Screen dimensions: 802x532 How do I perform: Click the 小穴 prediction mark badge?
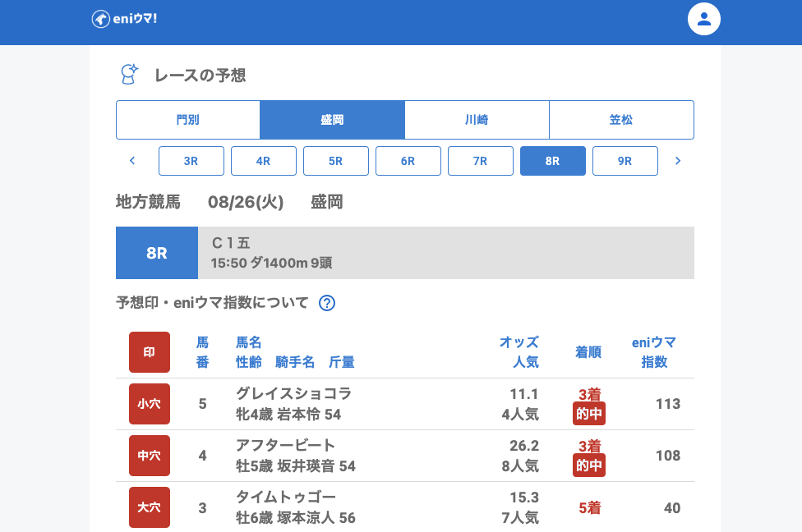tap(150, 404)
